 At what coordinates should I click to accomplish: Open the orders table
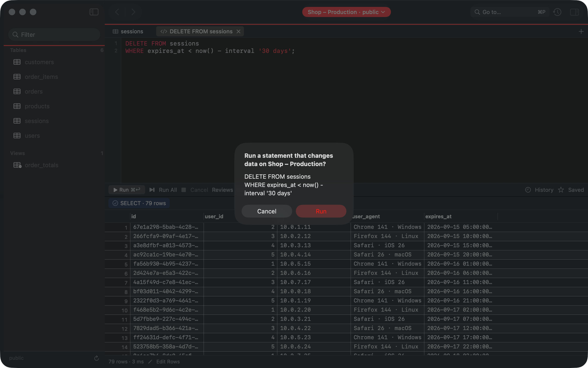coord(34,92)
